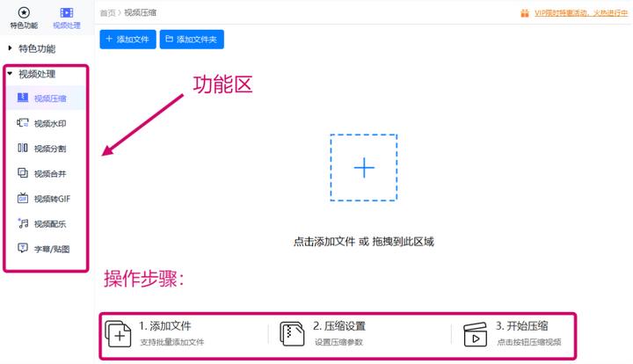Open the 视频合并 sidebar item label

click(x=50, y=174)
